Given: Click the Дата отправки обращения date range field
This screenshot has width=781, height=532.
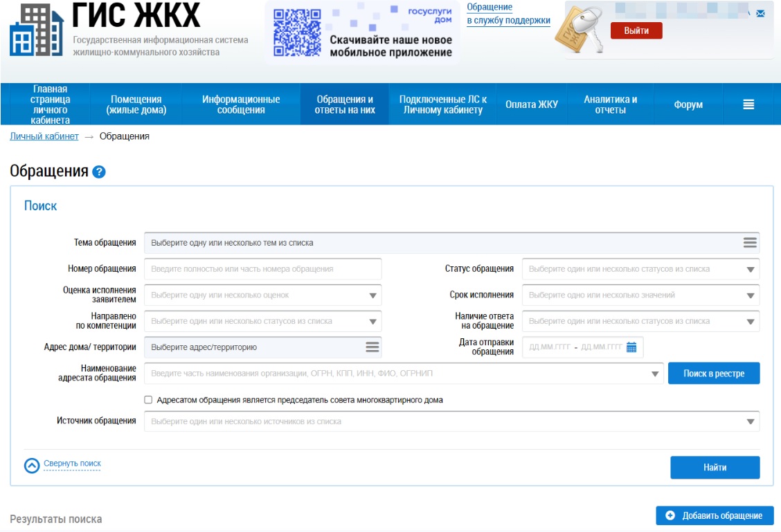Looking at the screenshot, I should [583, 347].
